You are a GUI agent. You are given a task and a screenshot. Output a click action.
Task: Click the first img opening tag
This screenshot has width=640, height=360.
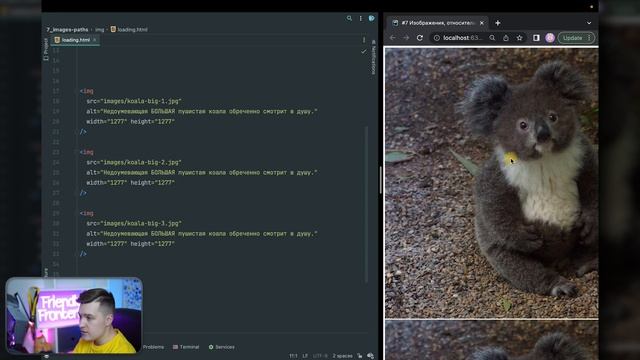tap(87, 91)
